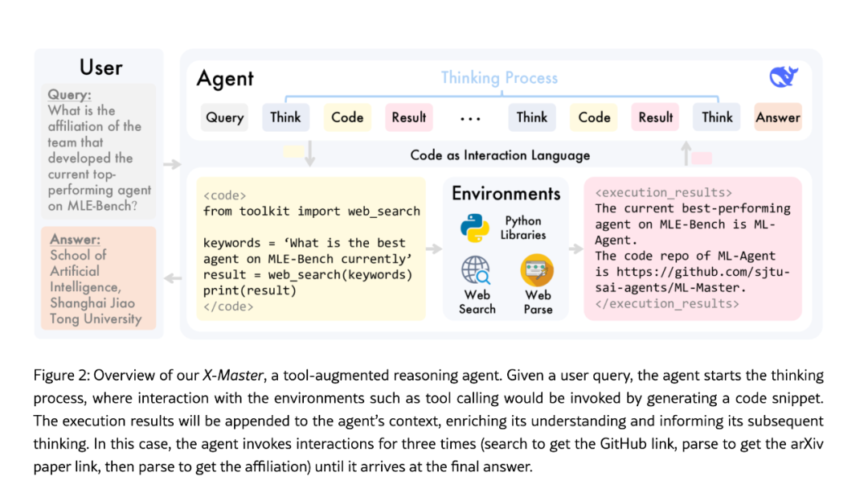Click the "Agent" heading
Screen dimensions: 868x489
coord(225,79)
